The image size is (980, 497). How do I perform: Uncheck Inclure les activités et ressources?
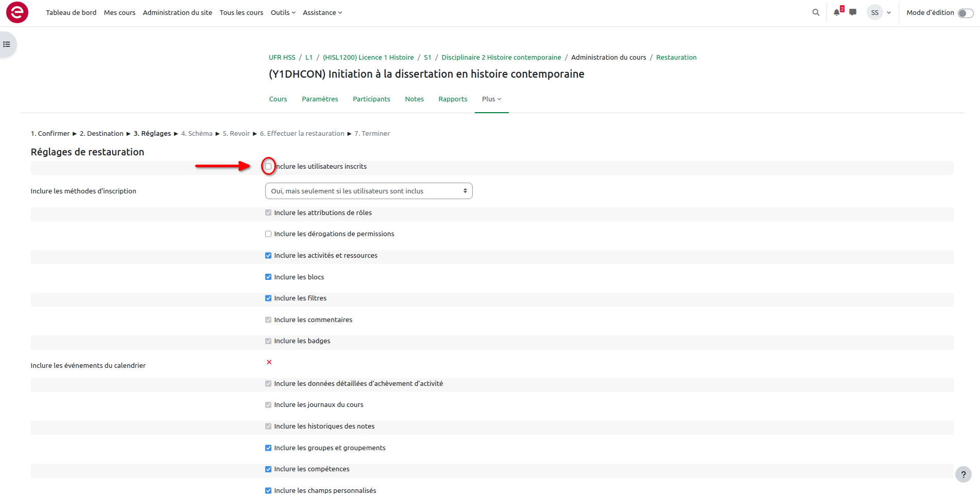tap(268, 256)
